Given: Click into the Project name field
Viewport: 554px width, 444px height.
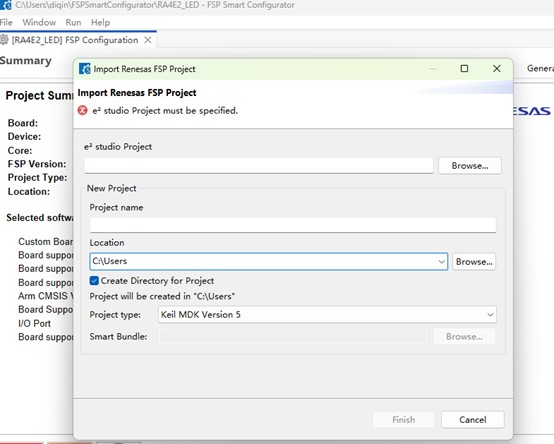Looking at the screenshot, I should 293,225.
